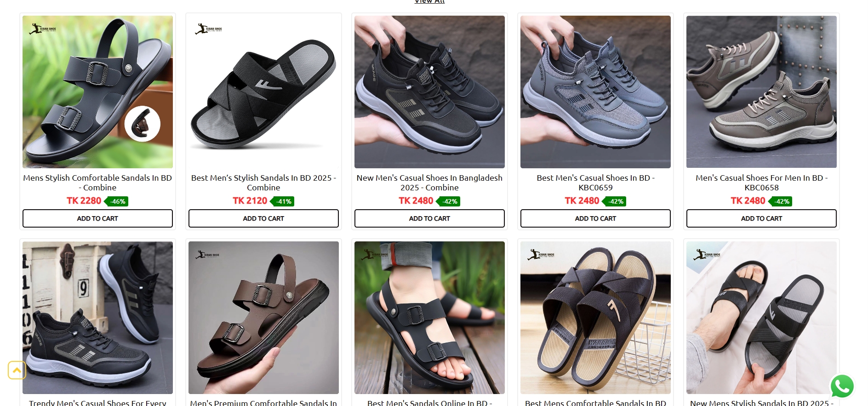View the gray sneakers product image

(x=595, y=92)
